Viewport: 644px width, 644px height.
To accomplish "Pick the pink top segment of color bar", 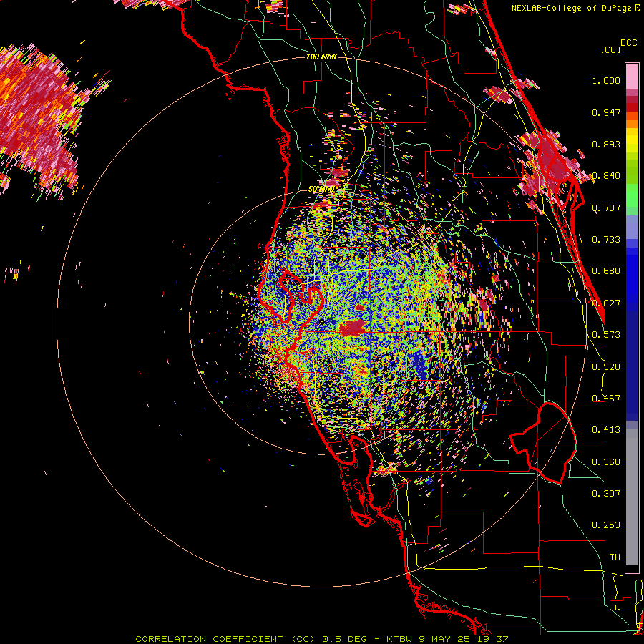I will (x=632, y=77).
